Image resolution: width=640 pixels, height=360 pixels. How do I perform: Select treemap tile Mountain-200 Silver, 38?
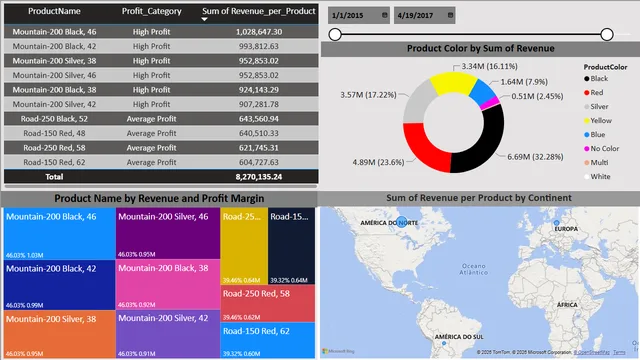click(x=60, y=334)
